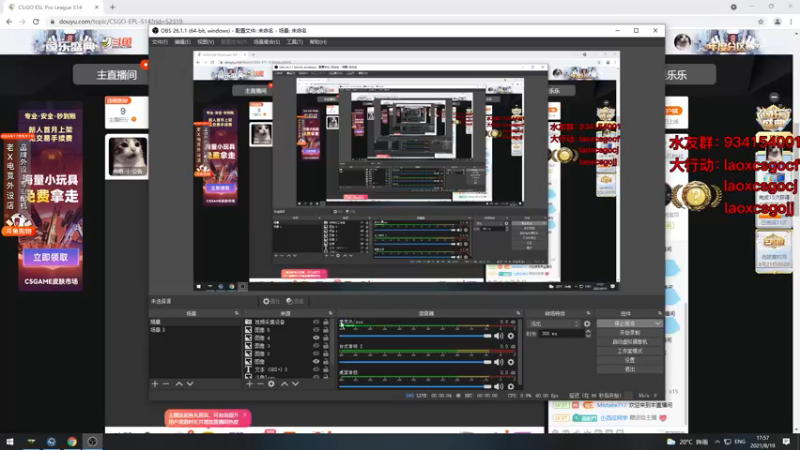Bookmark this page with Chrome's star icon
800x450 pixels.
coord(761,21)
